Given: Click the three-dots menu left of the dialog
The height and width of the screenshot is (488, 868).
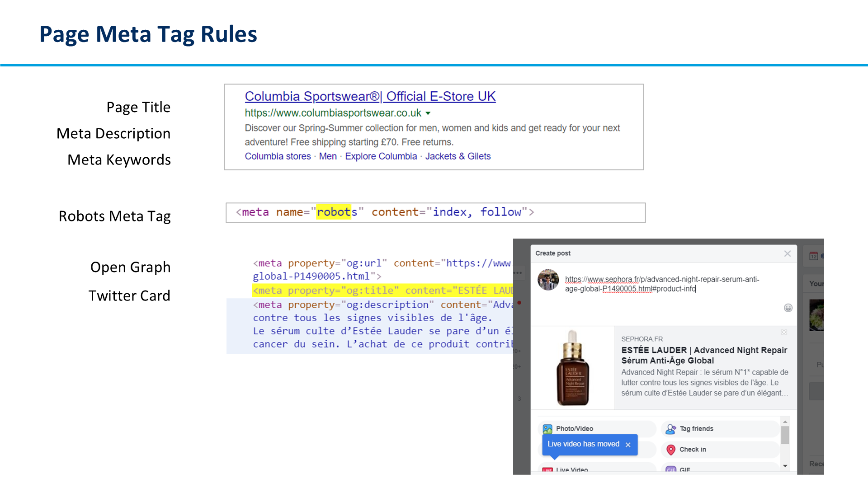Looking at the screenshot, I should 518,273.
